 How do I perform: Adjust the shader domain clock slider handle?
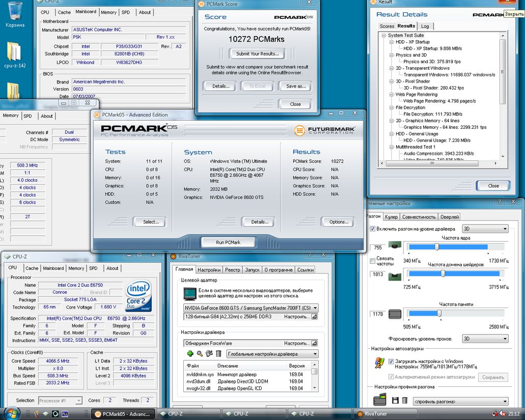(x=443, y=273)
